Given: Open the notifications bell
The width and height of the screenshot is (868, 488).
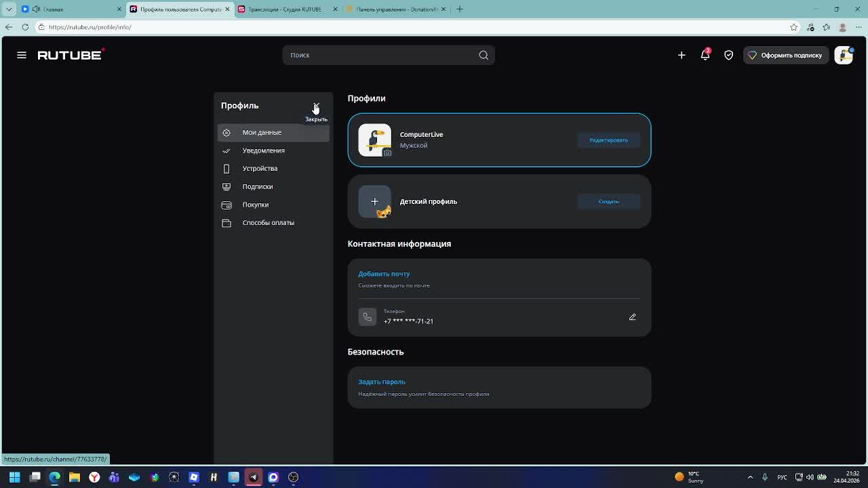Looking at the screenshot, I should click(705, 55).
